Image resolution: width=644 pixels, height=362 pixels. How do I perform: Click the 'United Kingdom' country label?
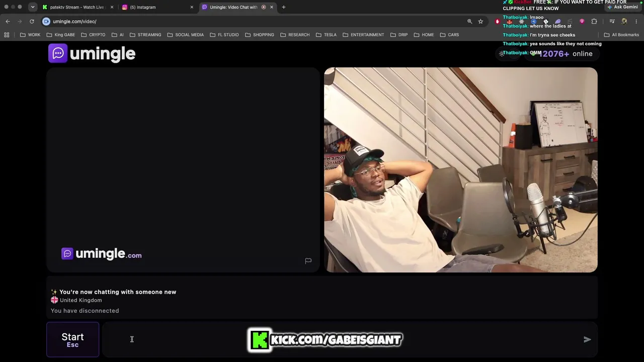(x=80, y=300)
